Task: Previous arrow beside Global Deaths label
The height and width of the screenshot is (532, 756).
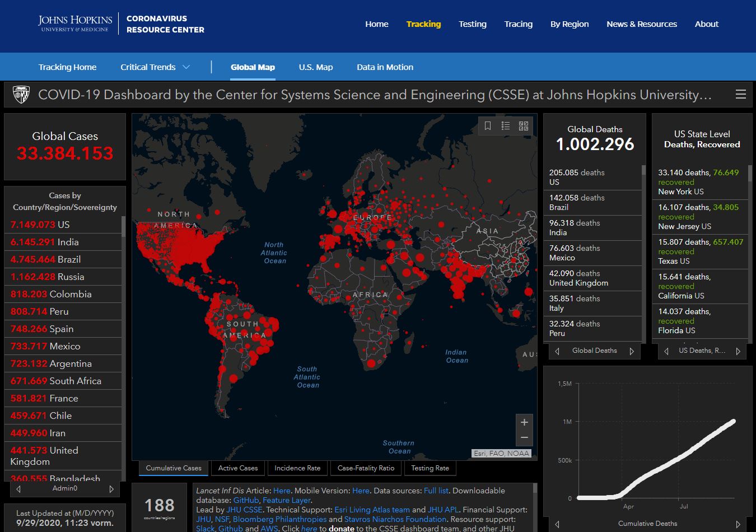Action: (557, 351)
